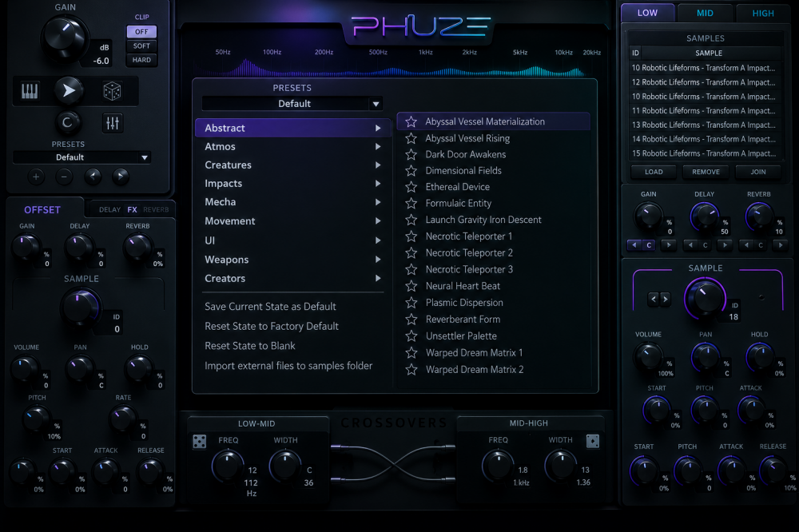Click the MID-HIGH crossover dice icon

[593, 441]
